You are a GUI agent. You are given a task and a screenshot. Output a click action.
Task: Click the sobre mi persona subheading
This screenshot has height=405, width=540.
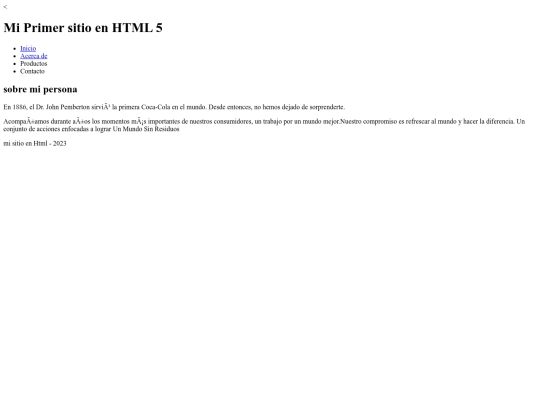pyautogui.click(x=40, y=89)
